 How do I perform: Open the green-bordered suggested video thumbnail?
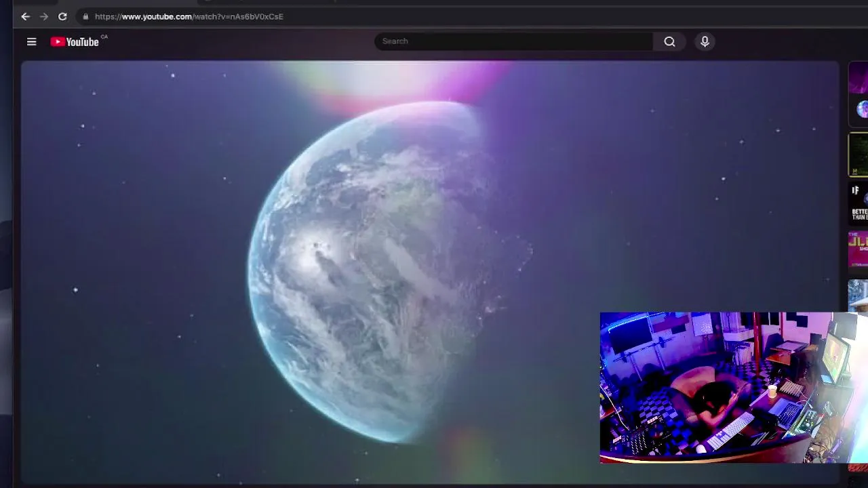coord(859,155)
